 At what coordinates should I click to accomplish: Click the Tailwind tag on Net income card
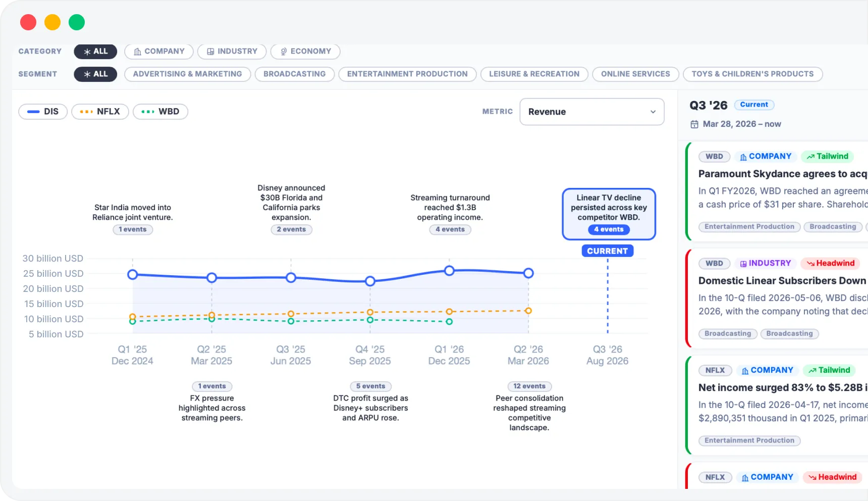[x=829, y=371]
